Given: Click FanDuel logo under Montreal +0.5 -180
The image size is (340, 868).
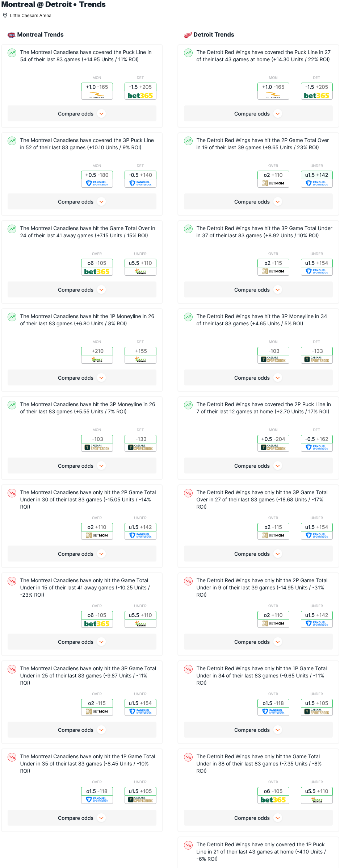Looking at the screenshot, I should (x=97, y=183).
